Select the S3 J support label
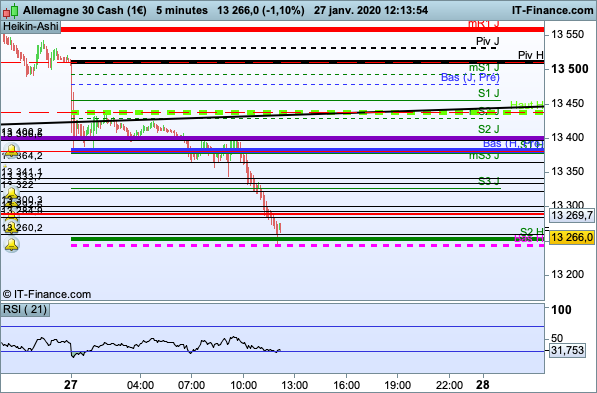597x393 pixels. (x=489, y=181)
